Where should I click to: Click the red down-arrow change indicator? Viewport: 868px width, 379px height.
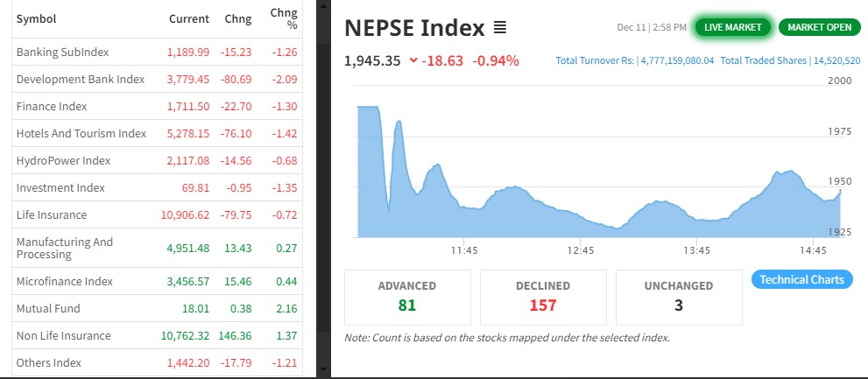click(x=413, y=61)
